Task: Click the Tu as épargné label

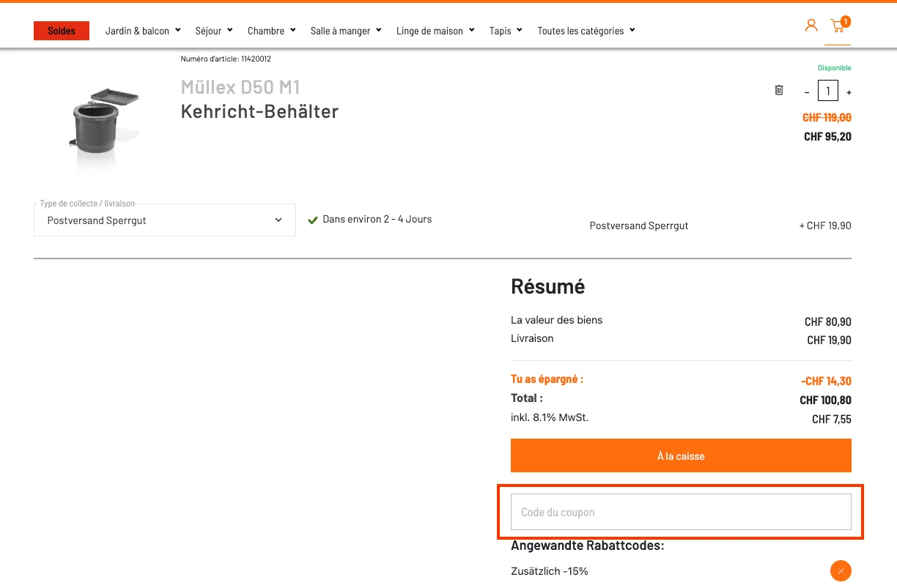Action: (x=547, y=379)
